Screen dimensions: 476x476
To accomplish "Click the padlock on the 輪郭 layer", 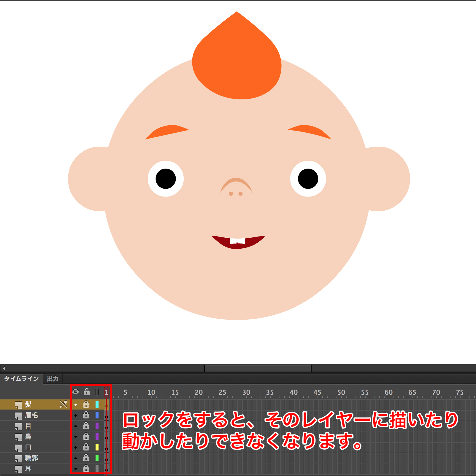I will [86, 458].
